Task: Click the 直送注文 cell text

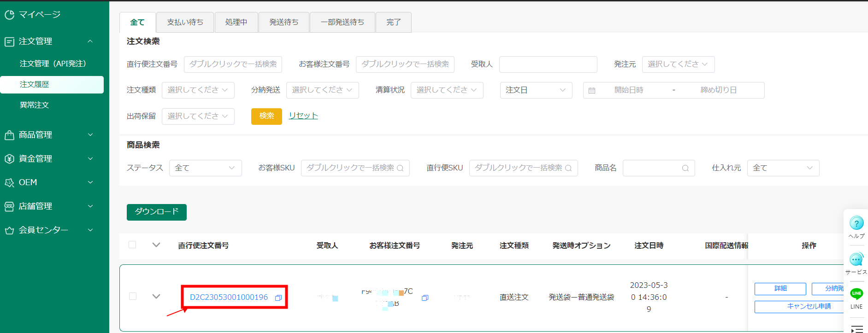Action: point(514,298)
